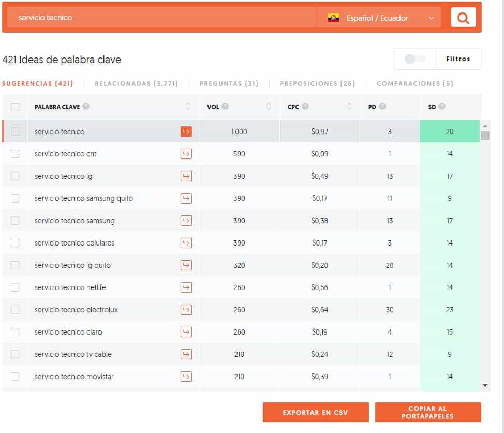Check the box for servicio tecnico samsung
The width and height of the screenshot is (504, 433).
coord(15,220)
